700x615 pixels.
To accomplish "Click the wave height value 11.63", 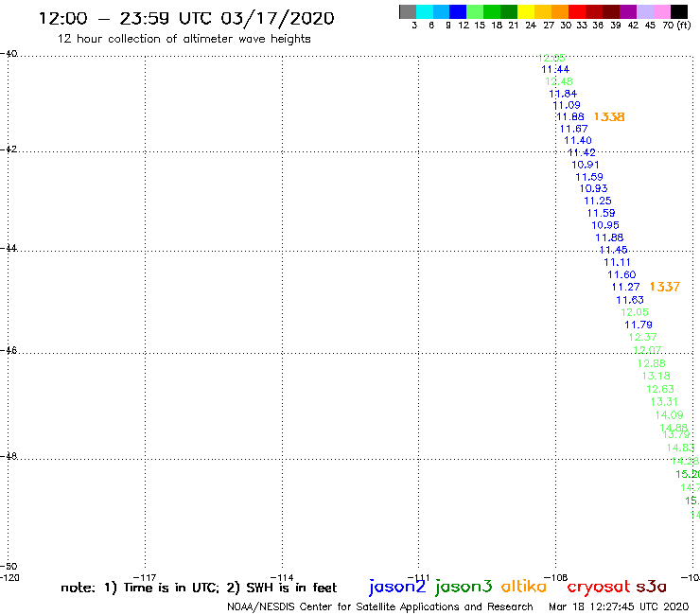I will coord(630,300).
